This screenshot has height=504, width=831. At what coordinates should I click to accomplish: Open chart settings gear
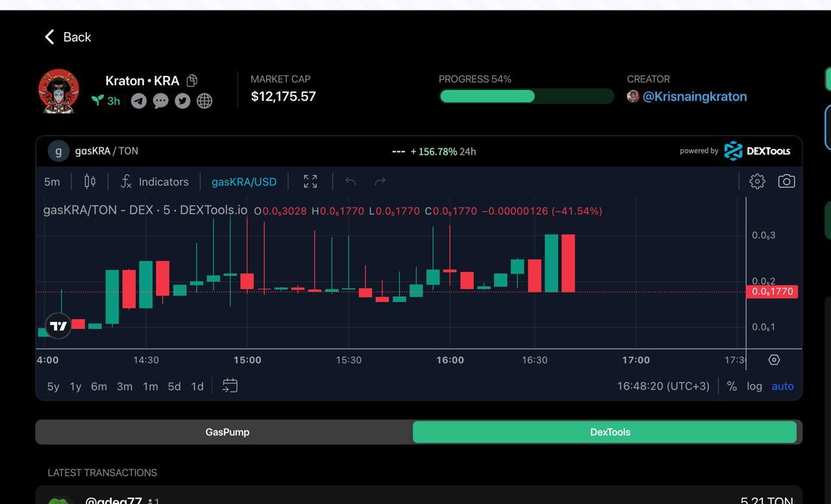(x=757, y=182)
